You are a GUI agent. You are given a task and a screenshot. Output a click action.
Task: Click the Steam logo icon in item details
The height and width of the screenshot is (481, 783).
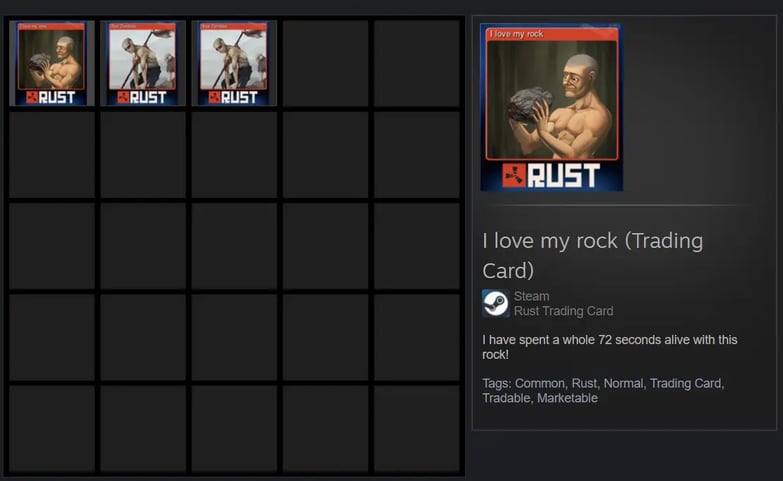point(495,303)
